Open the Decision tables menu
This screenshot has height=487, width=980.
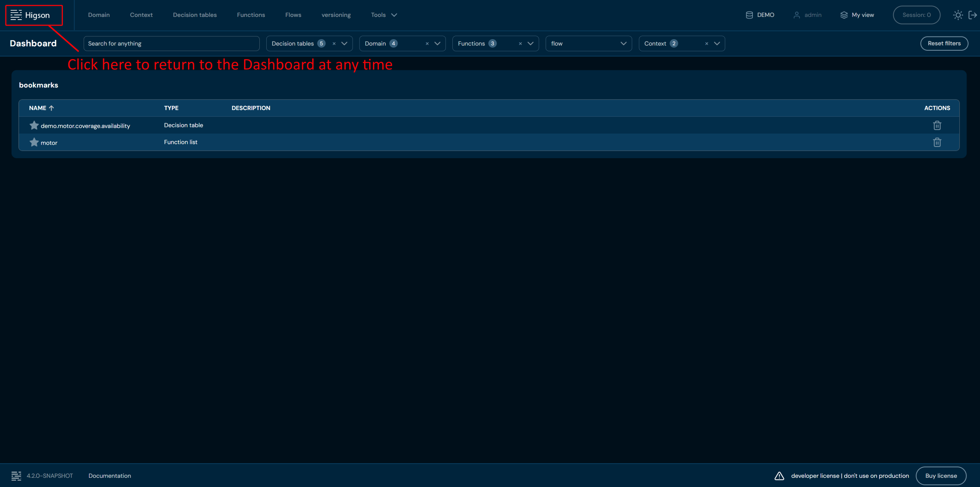pyautogui.click(x=195, y=15)
